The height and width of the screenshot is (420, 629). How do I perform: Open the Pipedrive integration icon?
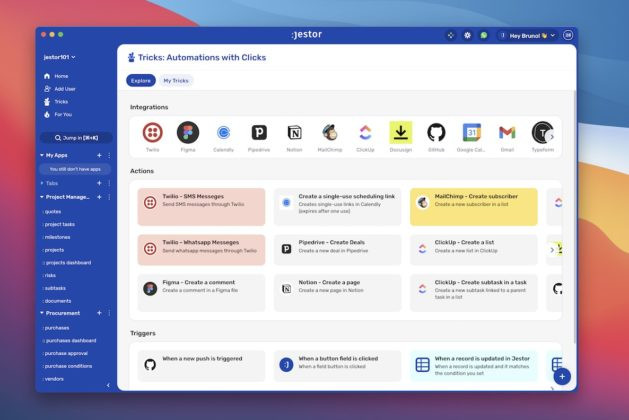coord(259,133)
